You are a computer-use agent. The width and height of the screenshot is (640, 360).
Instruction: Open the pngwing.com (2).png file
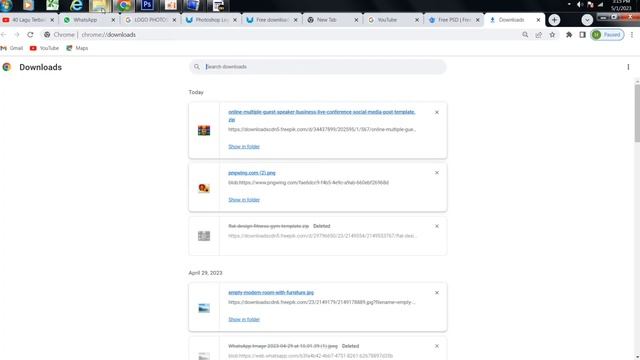(252, 173)
